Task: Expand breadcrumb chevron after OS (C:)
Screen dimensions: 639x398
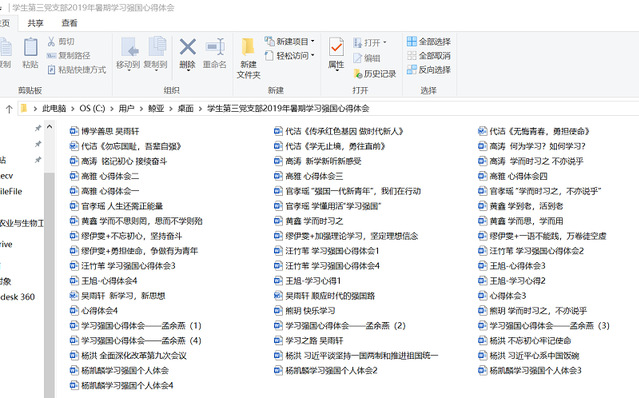Action: 112,108
